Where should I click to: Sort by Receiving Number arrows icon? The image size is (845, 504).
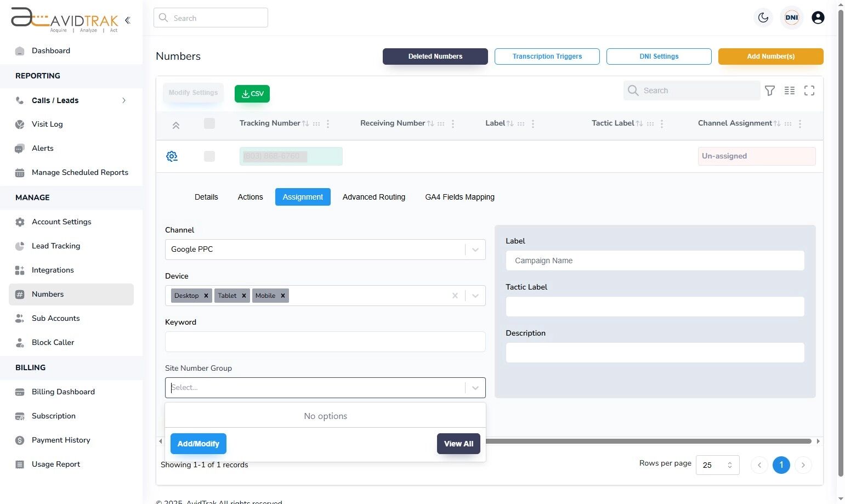click(430, 124)
